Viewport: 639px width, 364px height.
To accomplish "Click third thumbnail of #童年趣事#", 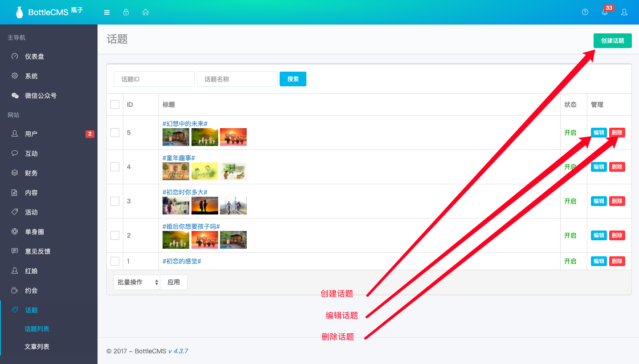I will (233, 171).
